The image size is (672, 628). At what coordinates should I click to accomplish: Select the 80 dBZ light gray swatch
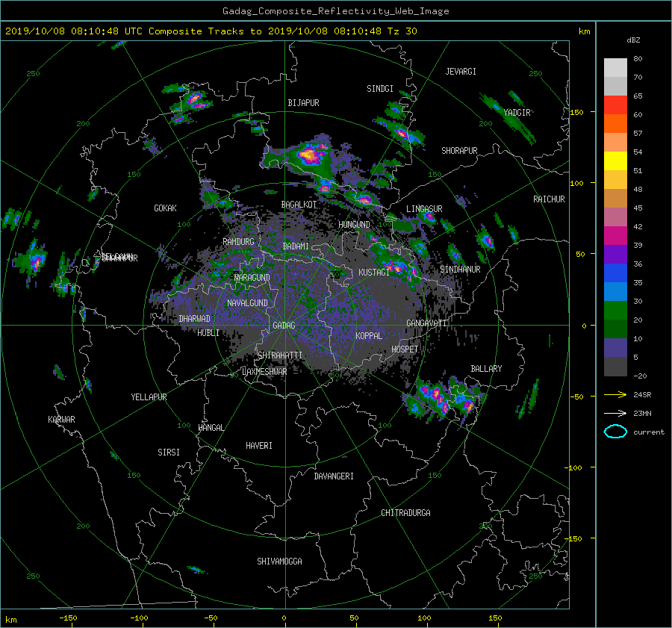615,67
